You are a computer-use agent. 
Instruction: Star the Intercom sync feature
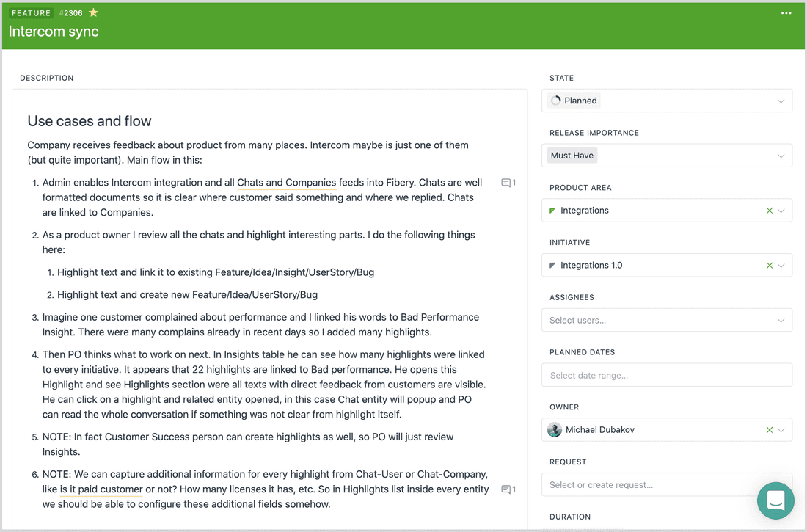pos(92,12)
